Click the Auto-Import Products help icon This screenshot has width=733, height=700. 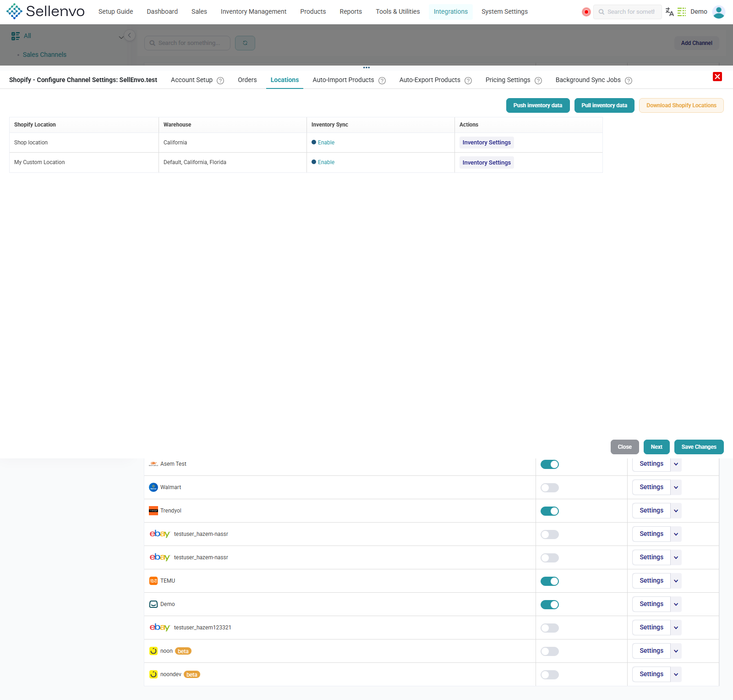[x=382, y=81]
